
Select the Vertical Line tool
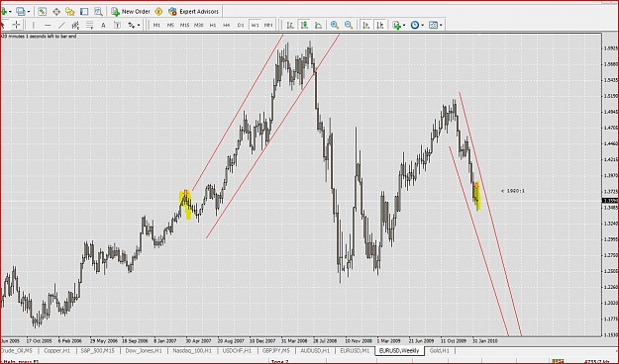(x=34, y=26)
